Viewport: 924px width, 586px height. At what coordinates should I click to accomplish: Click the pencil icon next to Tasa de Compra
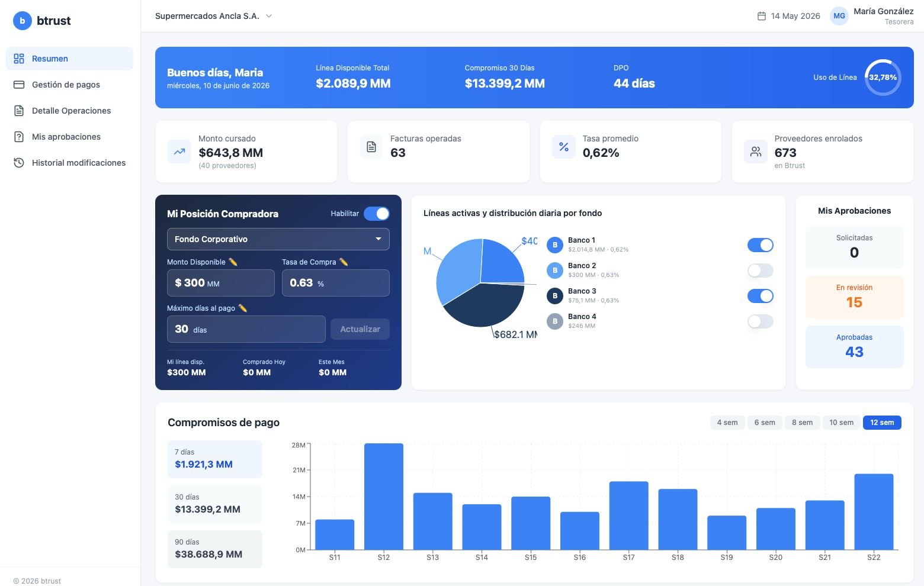[x=344, y=262]
